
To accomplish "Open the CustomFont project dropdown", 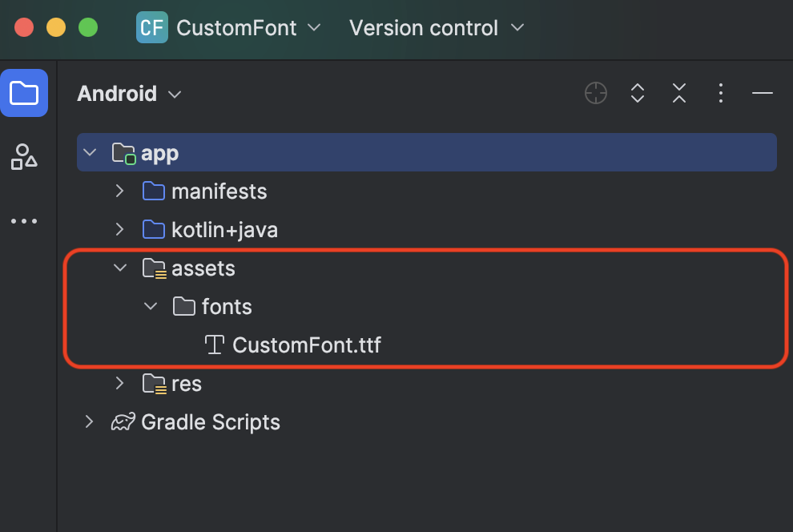I will tap(248, 28).
